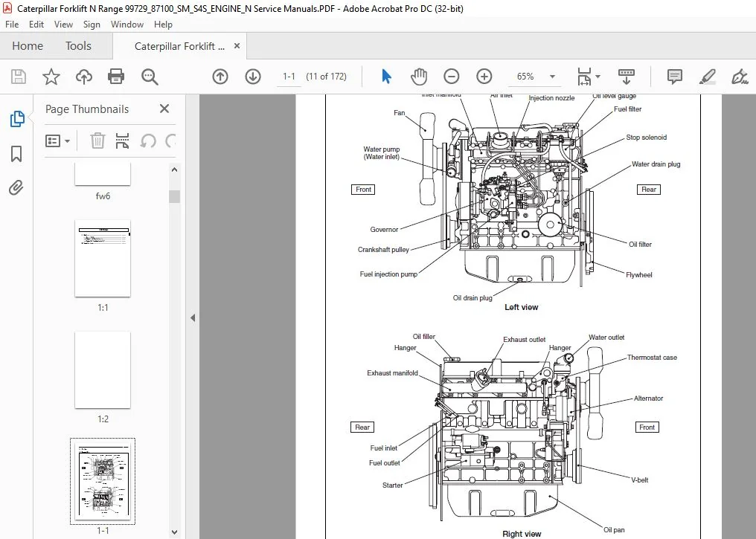Select the Caterpillar Forklift document tab

(179, 46)
